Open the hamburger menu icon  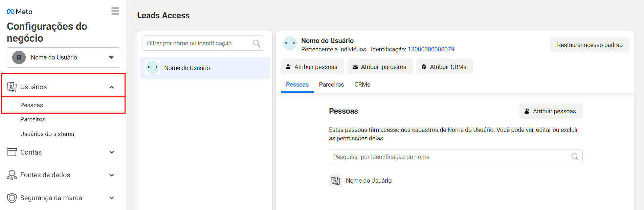click(115, 11)
